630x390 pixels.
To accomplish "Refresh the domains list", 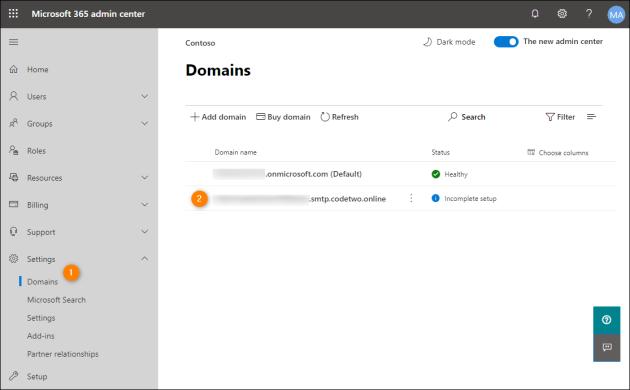I will click(x=340, y=117).
